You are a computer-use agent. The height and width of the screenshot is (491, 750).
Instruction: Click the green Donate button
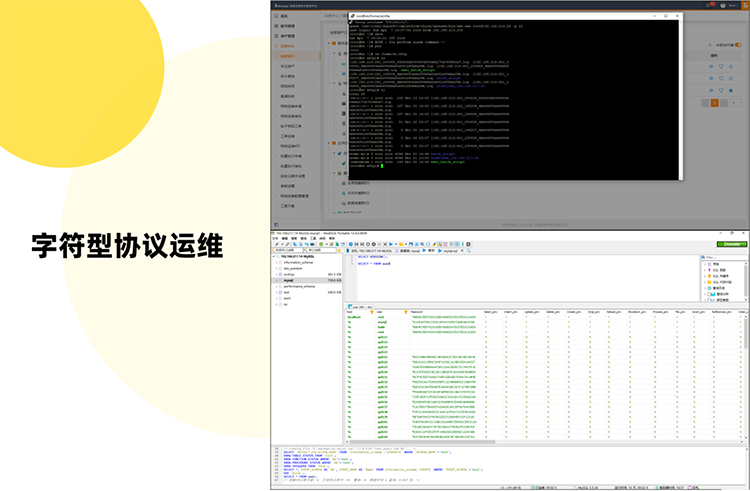[x=731, y=244]
